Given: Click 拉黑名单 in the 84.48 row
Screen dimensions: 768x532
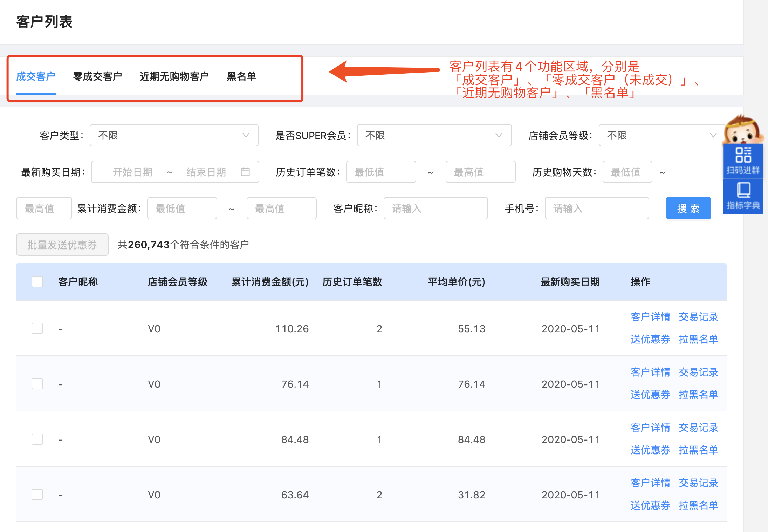Looking at the screenshot, I should coord(698,450).
